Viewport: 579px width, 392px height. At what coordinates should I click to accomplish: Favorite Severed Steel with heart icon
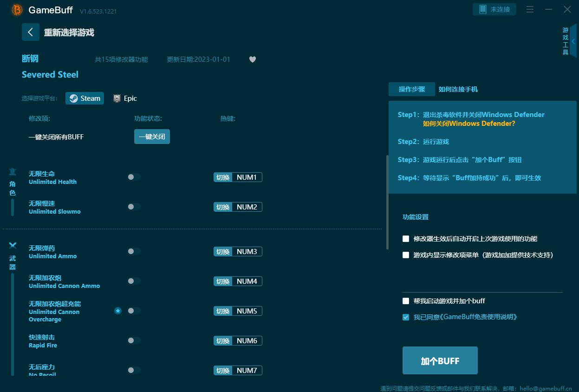pos(253,59)
